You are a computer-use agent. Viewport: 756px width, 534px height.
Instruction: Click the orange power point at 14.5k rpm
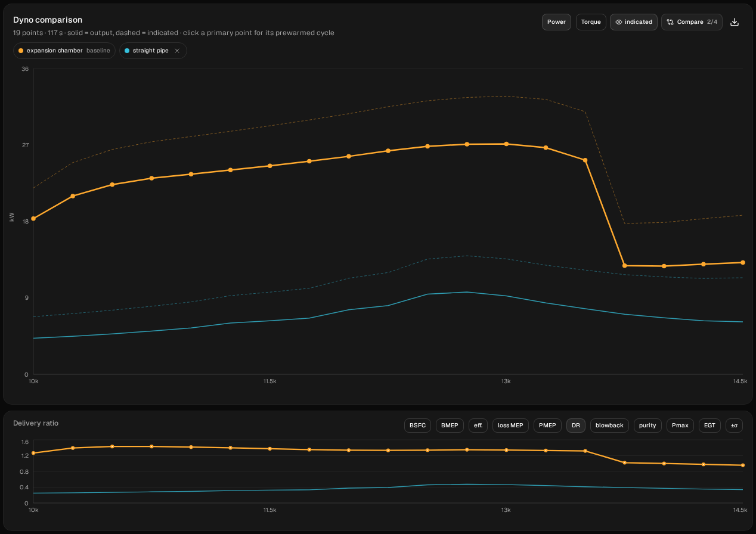click(742, 262)
